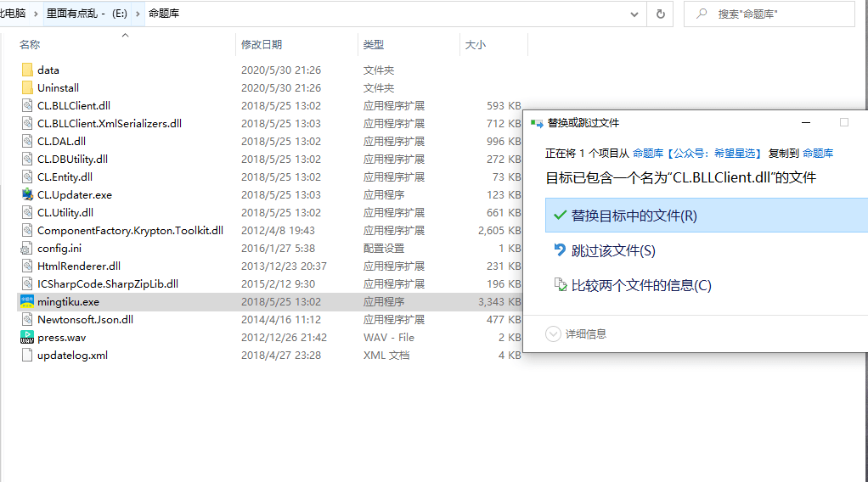
Task: Select the file name HtmlRenderer.dll
Action: [79, 266]
